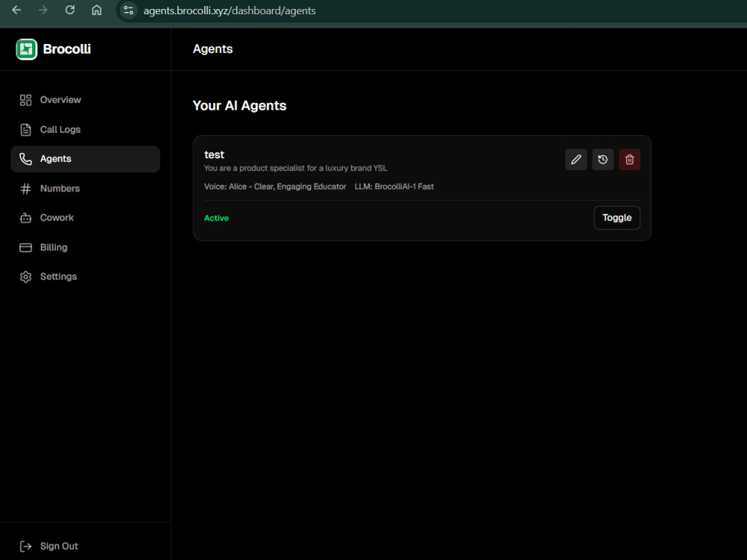Toggle the test agent active status

coord(617,217)
